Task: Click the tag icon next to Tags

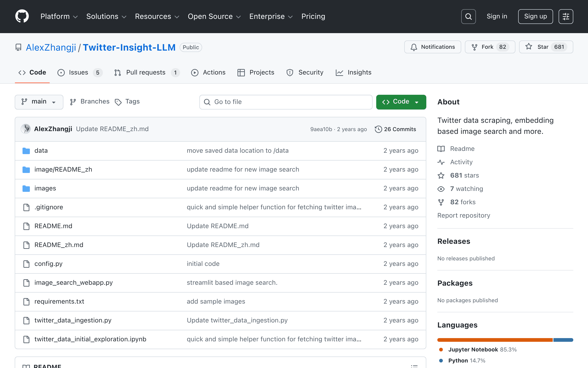Action: [x=118, y=102]
